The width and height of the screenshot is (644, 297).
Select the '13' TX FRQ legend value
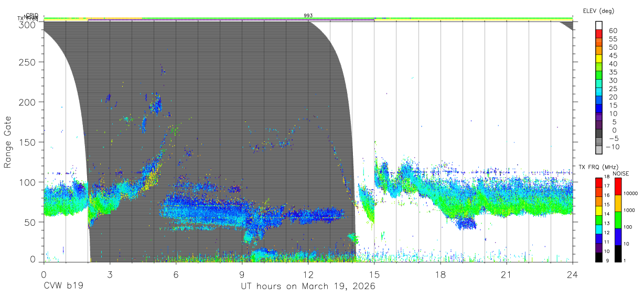pos(608,223)
